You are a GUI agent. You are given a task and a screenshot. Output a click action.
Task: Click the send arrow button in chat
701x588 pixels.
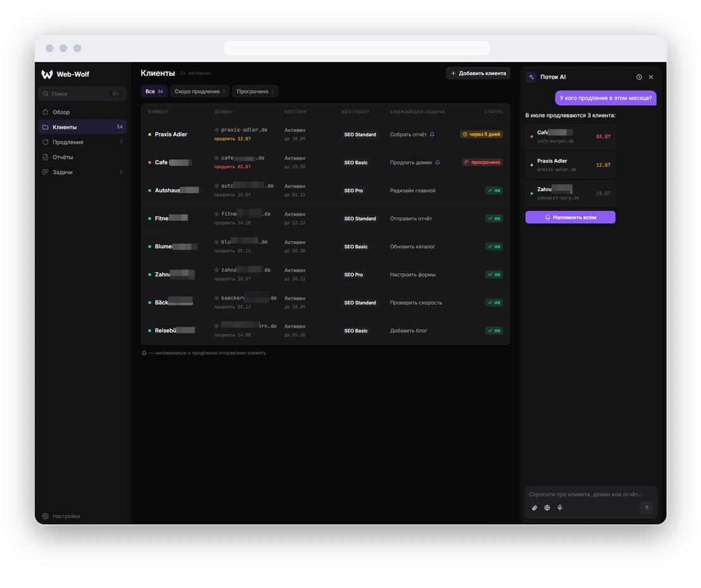[647, 508]
